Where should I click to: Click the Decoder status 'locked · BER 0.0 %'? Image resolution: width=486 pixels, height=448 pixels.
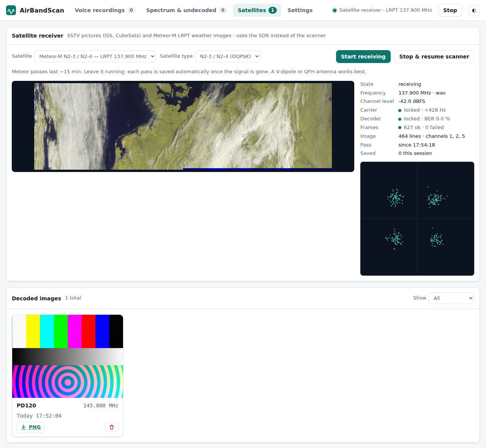click(424, 119)
